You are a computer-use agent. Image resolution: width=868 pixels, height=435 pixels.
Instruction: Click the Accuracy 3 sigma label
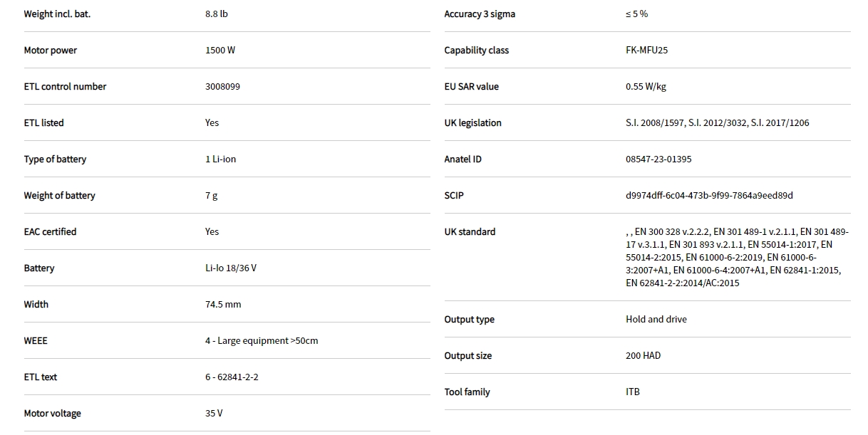(x=479, y=14)
